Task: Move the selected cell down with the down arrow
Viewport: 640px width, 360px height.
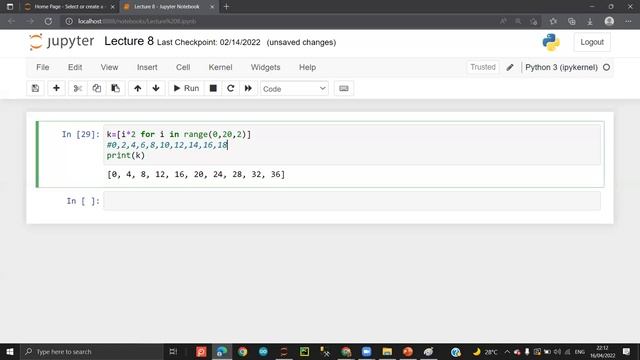Action: pyautogui.click(x=156, y=88)
